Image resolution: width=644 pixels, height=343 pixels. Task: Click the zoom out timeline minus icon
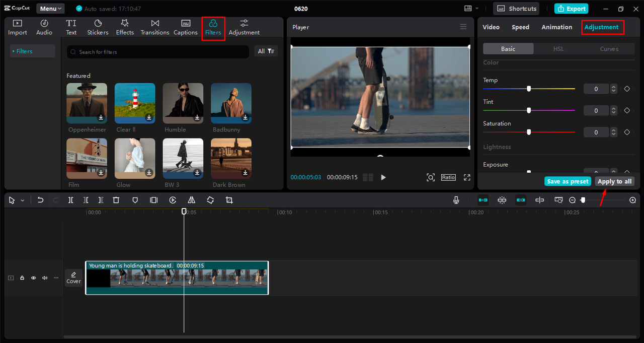[x=572, y=200]
